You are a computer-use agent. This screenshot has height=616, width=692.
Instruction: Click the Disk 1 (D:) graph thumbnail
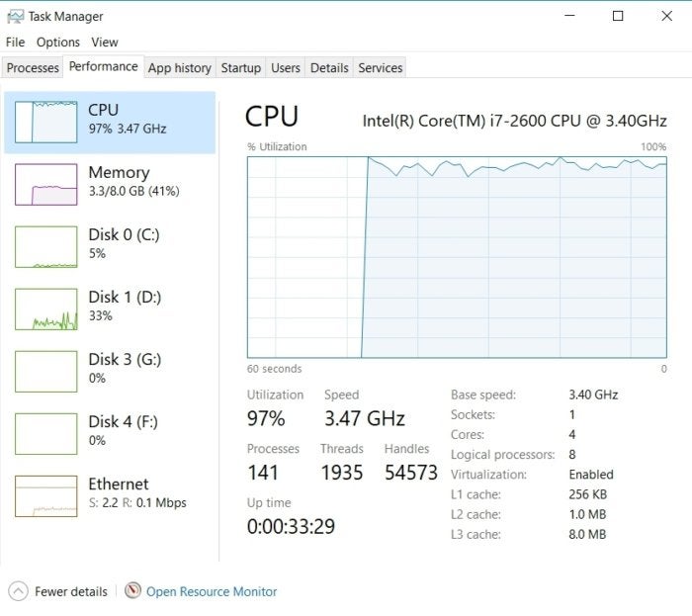click(45, 308)
